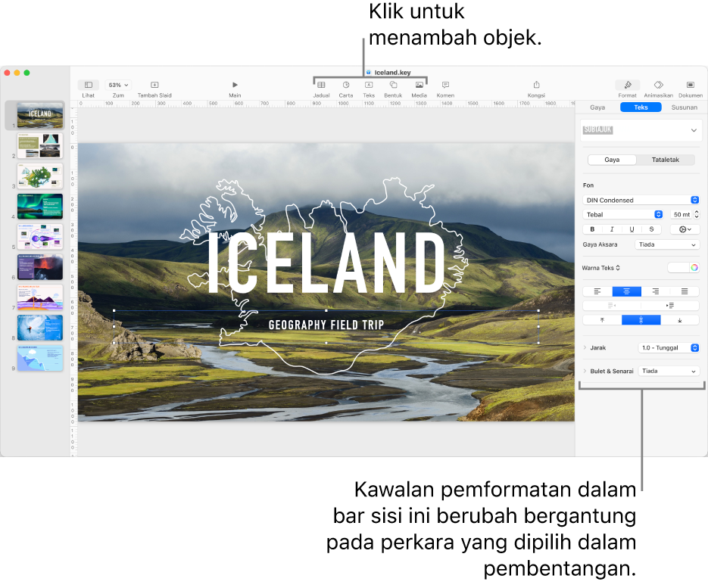Justify the text alignment
The width and height of the screenshot is (708, 588).
tap(685, 291)
